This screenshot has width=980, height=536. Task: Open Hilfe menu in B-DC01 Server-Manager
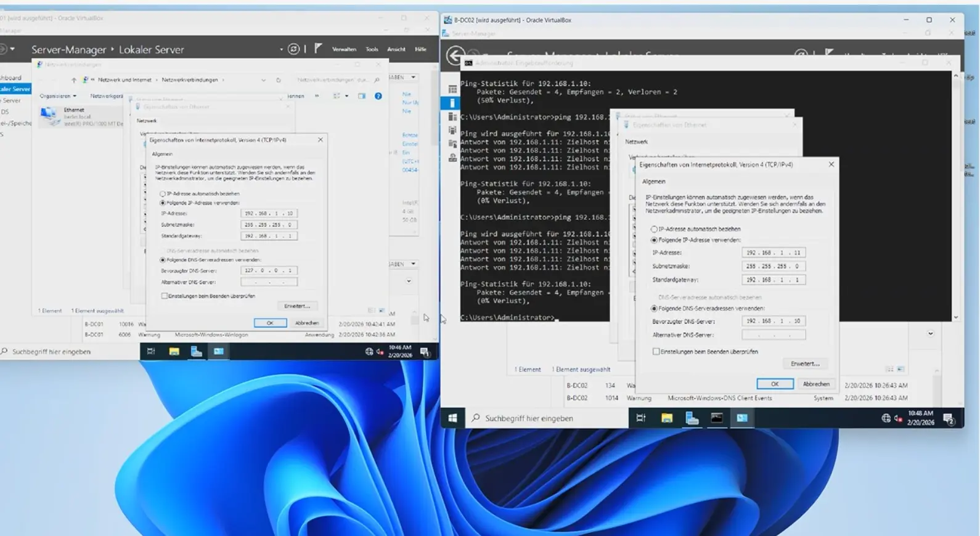click(420, 49)
